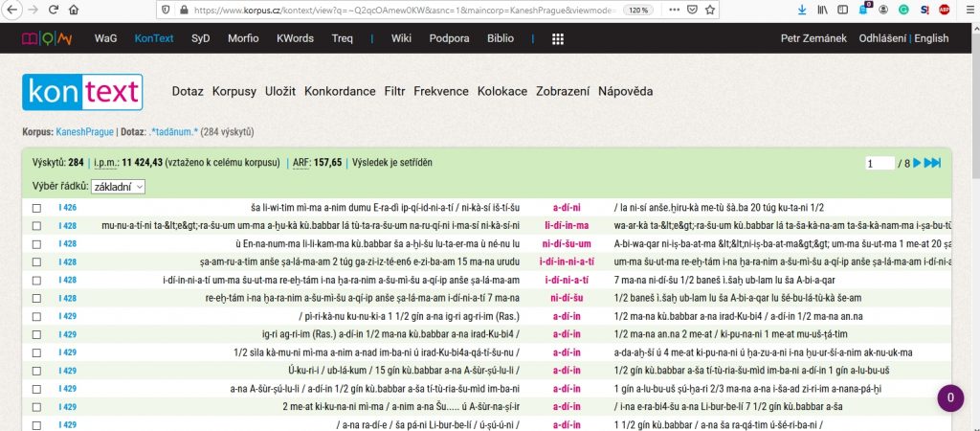This screenshot has width=980, height=431.
Task: Check the row starting 1/2 sìla kà-mu-ni
Action: (37, 352)
